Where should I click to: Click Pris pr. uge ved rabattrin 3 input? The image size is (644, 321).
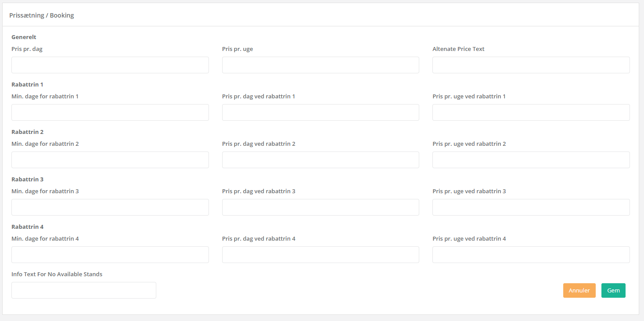tap(531, 207)
